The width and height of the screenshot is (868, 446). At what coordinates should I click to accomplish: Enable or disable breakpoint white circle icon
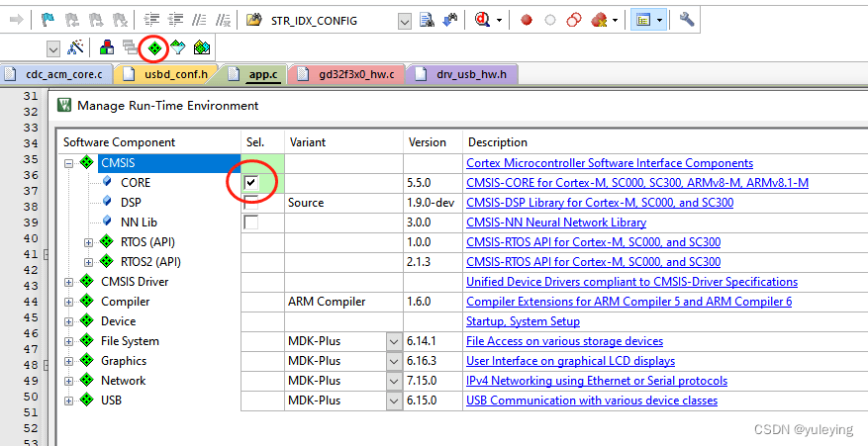[550, 21]
